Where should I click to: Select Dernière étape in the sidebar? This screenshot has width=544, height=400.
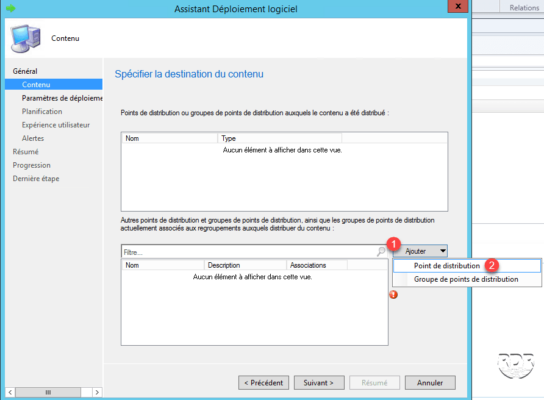[x=36, y=179]
